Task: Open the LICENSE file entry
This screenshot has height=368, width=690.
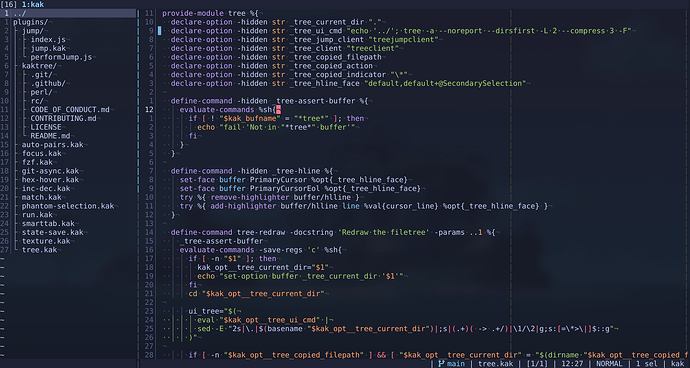Action: tap(46, 127)
